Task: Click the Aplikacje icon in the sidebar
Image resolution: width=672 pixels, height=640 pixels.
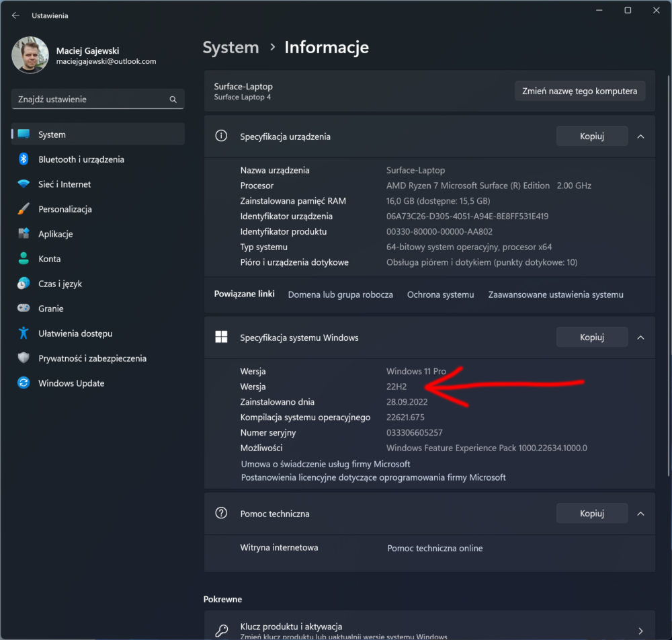Action: pyautogui.click(x=24, y=234)
